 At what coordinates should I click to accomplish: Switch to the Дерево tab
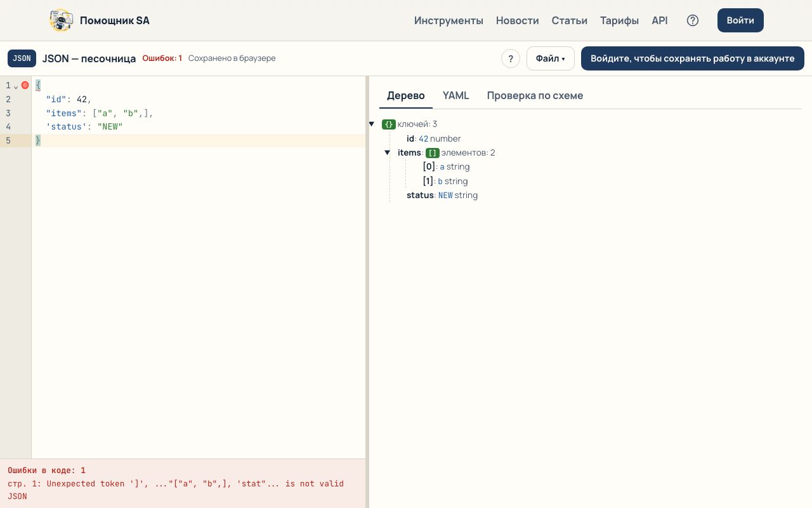tap(406, 96)
